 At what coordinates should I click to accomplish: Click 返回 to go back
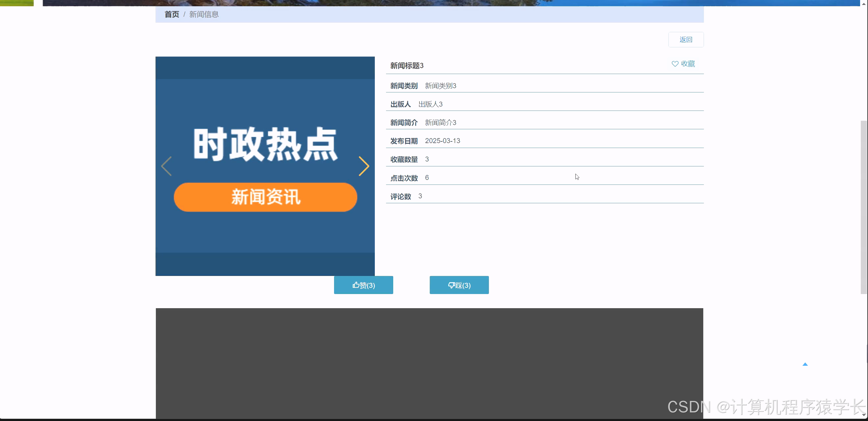tap(686, 39)
